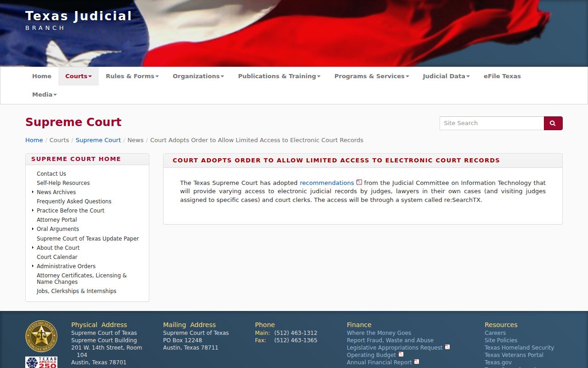
Task: Click PDF icon next to Operating Budget
Action: click(x=401, y=355)
